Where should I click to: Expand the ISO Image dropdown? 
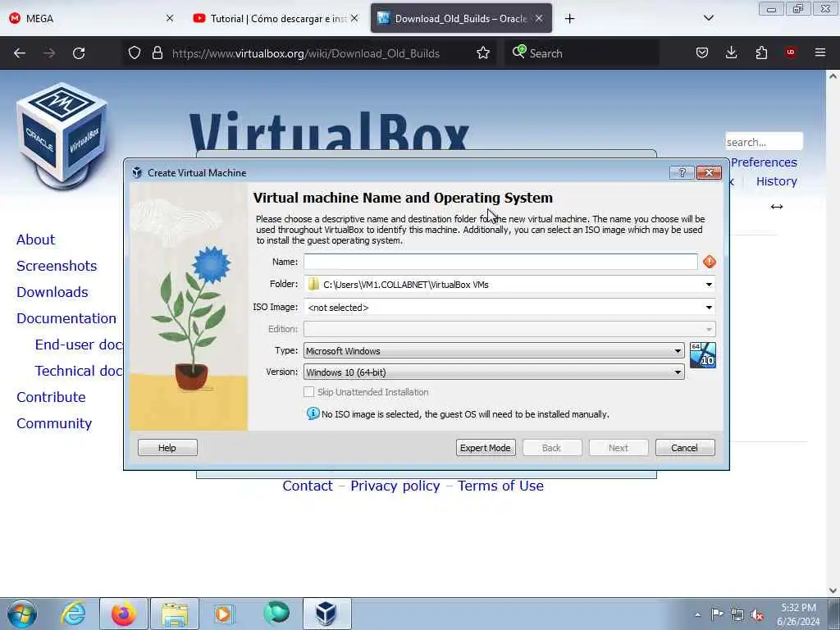click(x=709, y=308)
